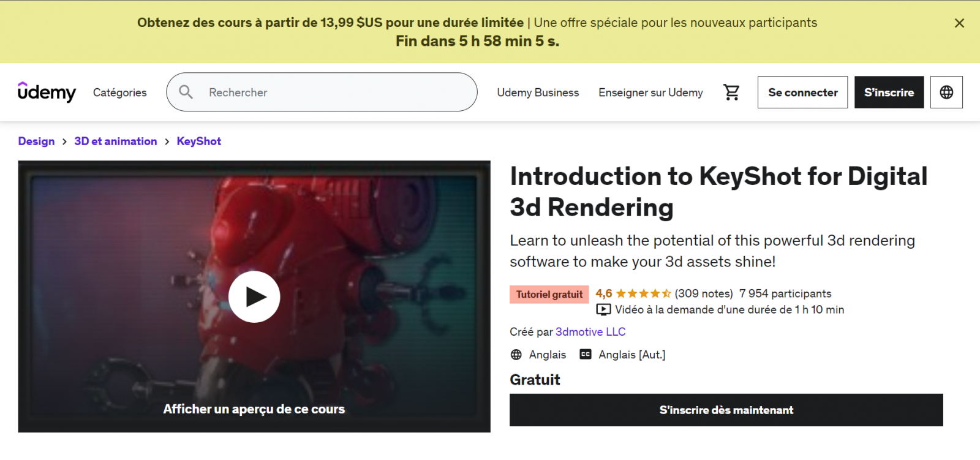Open the 3dmotive LLC creator link
The image size is (980, 460).
590,331
